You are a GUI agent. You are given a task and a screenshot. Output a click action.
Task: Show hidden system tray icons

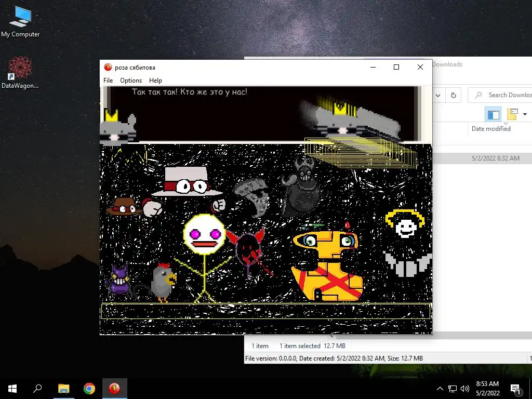pyautogui.click(x=440, y=389)
